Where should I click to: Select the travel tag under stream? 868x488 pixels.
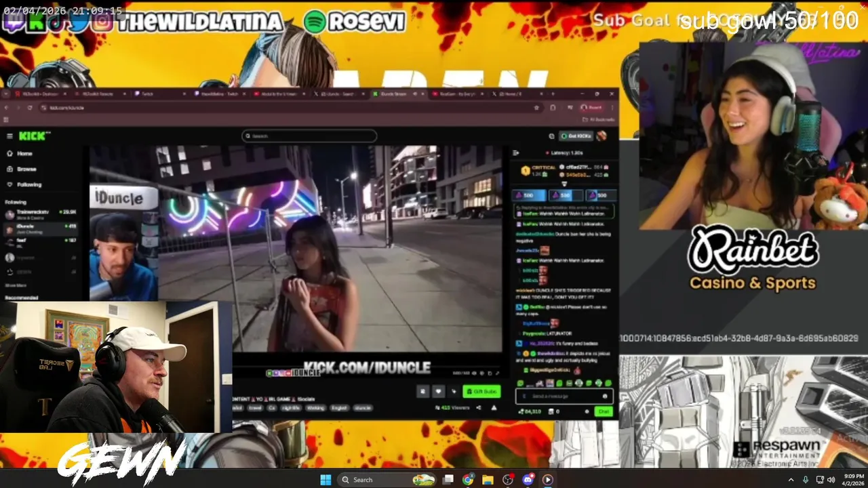[x=255, y=408]
